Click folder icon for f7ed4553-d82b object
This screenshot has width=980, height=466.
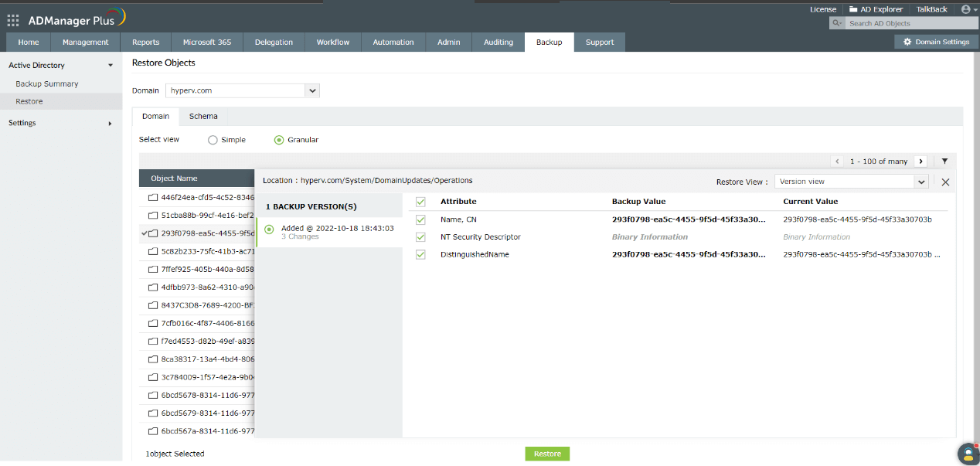click(x=153, y=341)
